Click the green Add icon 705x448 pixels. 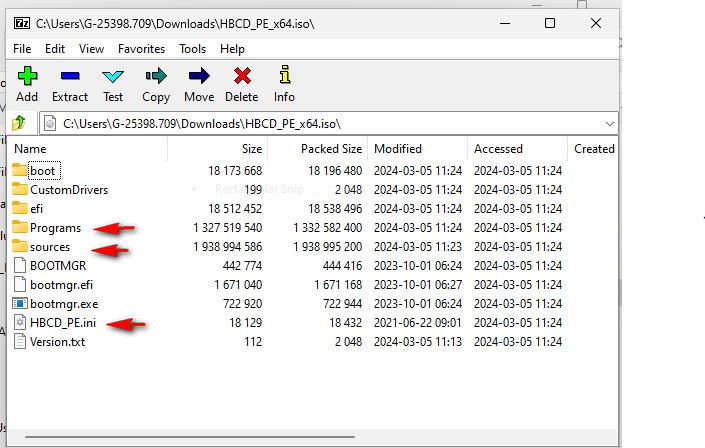tap(27, 76)
